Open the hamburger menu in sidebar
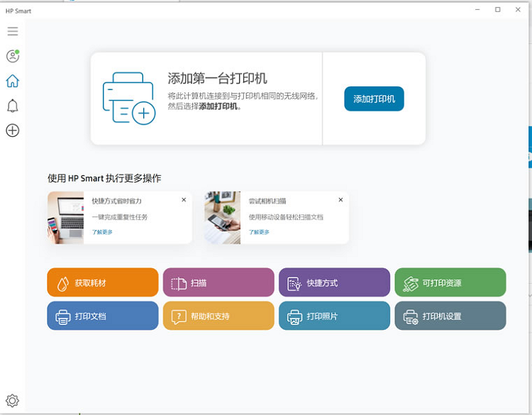Viewport: 532px width, 415px height. point(13,31)
